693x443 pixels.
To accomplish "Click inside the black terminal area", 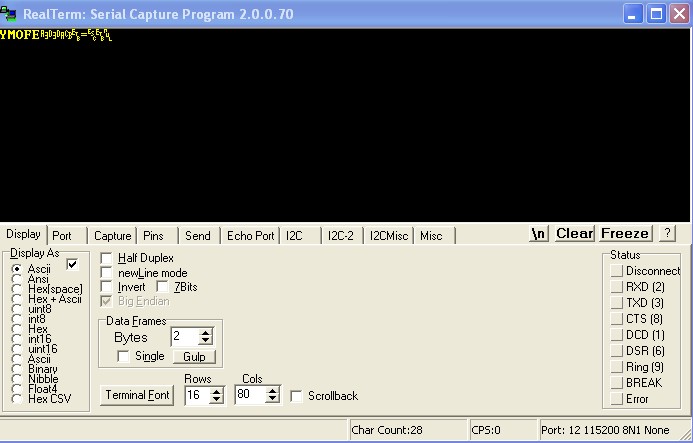I will tap(345, 126).
